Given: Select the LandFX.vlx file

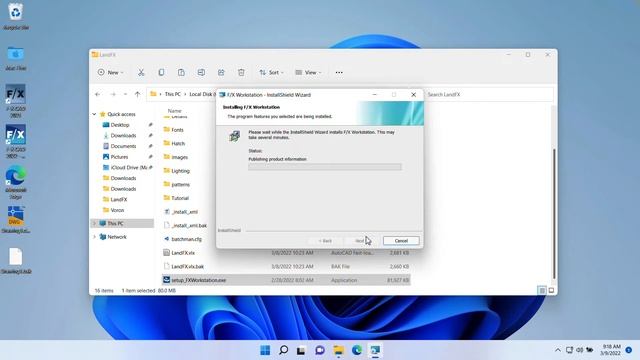Looking at the screenshot, I should pyautogui.click(x=183, y=253).
